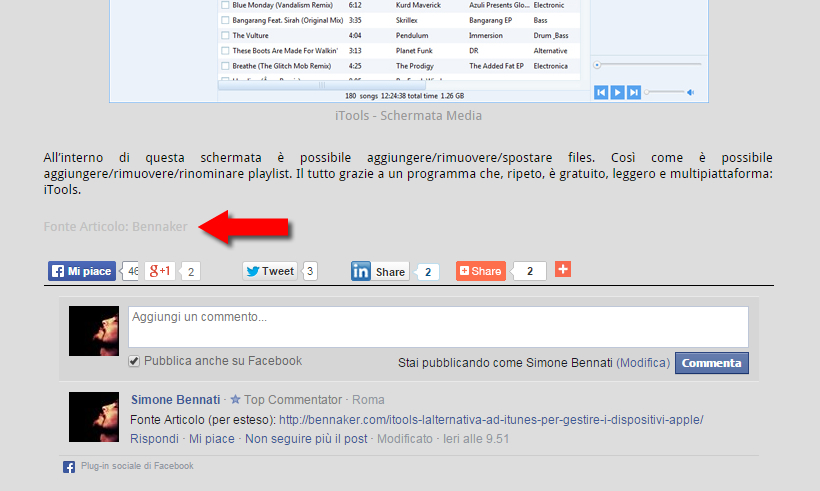Click the Immersion album cell

[486, 36]
